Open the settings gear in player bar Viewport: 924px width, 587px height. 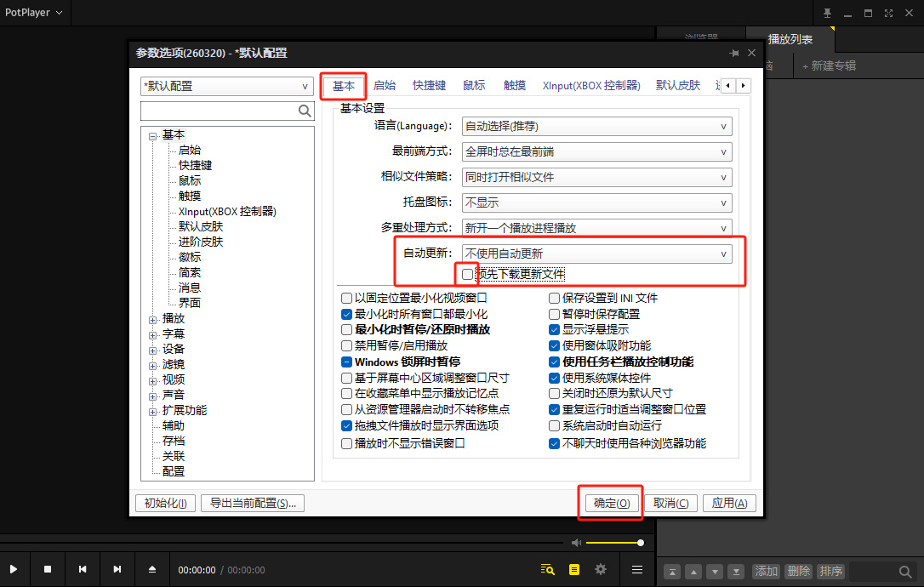601,569
